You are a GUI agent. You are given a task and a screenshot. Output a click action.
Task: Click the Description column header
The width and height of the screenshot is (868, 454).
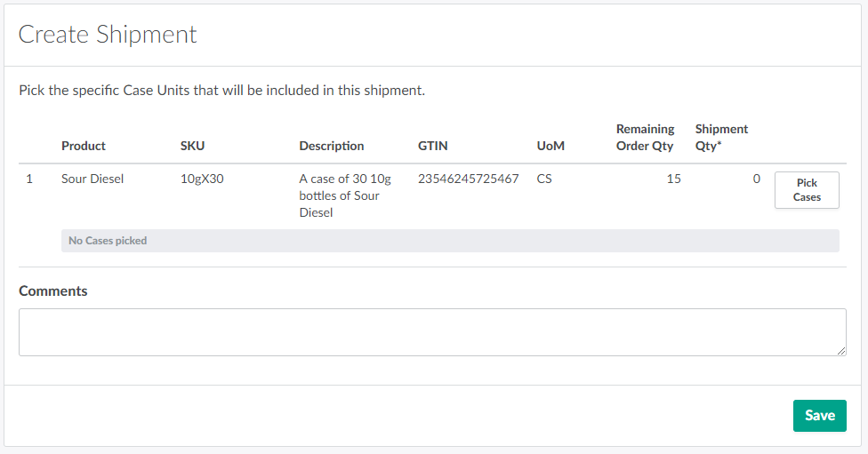click(x=331, y=146)
